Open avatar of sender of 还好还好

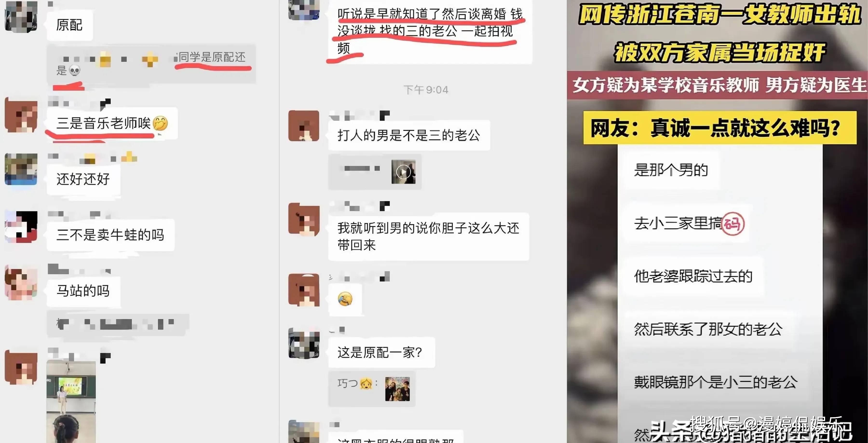pyautogui.click(x=21, y=169)
